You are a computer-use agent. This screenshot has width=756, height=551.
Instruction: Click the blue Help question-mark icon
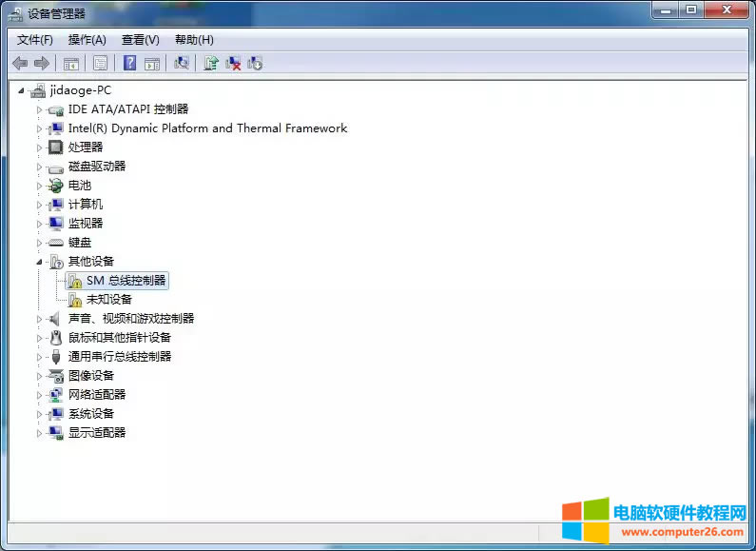click(129, 63)
